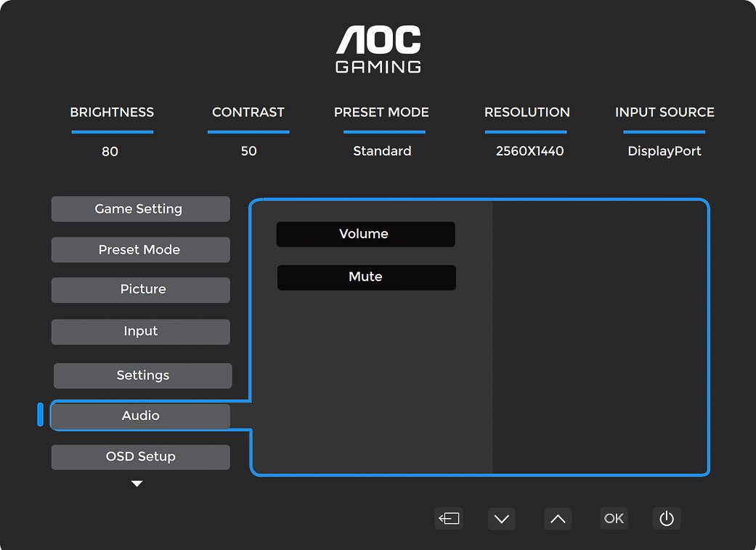
Task: Click the Input Source DisplayPort indicator
Action: pos(664,151)
